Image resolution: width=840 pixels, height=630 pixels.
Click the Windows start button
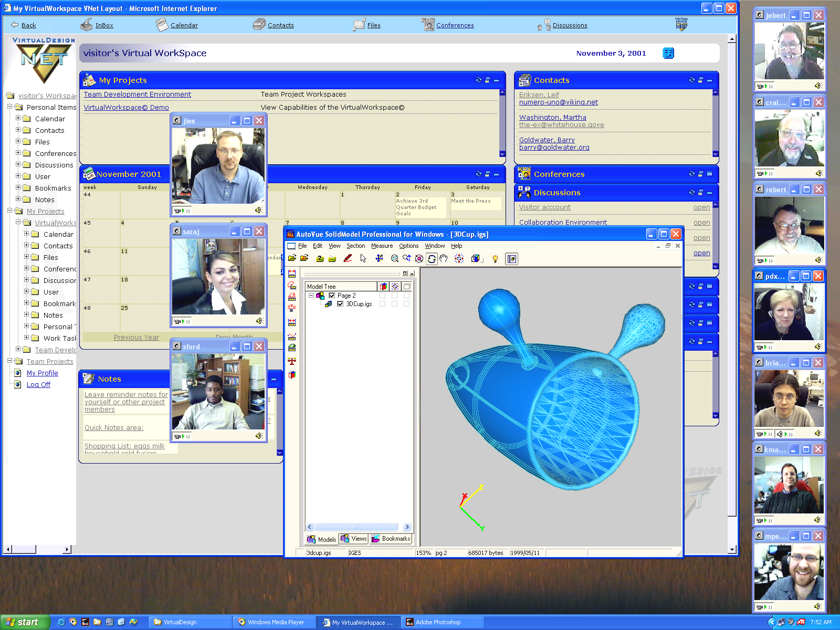tap(24, 622)
